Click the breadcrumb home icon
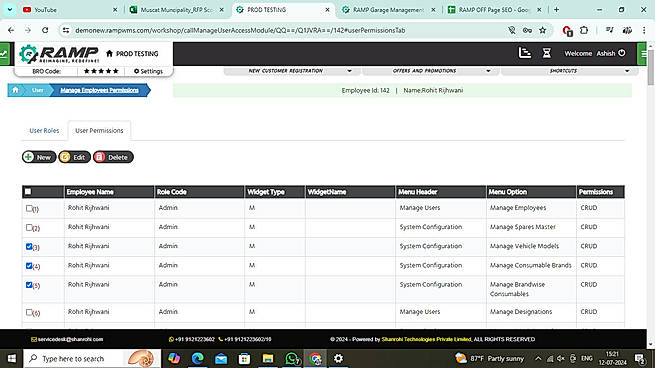The height and width of the screenshot is (368, 655). tap(15, 90)
